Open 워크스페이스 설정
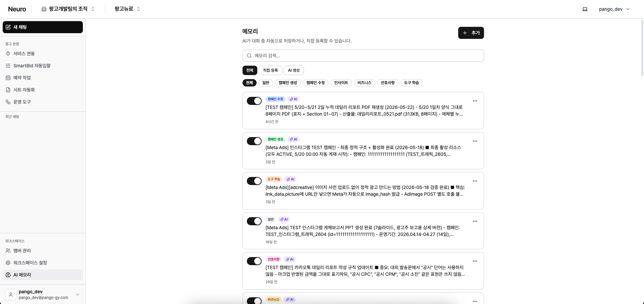This screenshot has height=304, width=644. [x=43, y=263]
